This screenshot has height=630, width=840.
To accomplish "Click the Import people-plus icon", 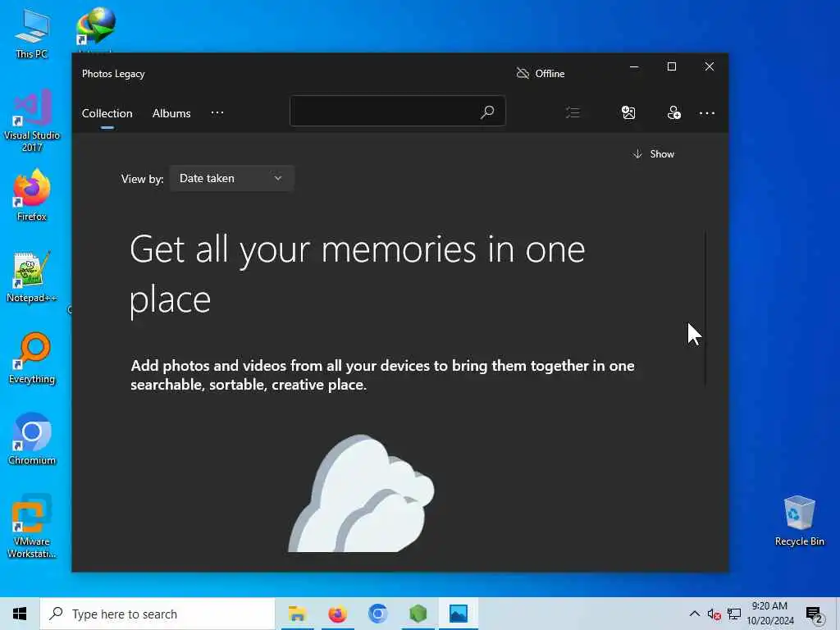I will 674,112.
